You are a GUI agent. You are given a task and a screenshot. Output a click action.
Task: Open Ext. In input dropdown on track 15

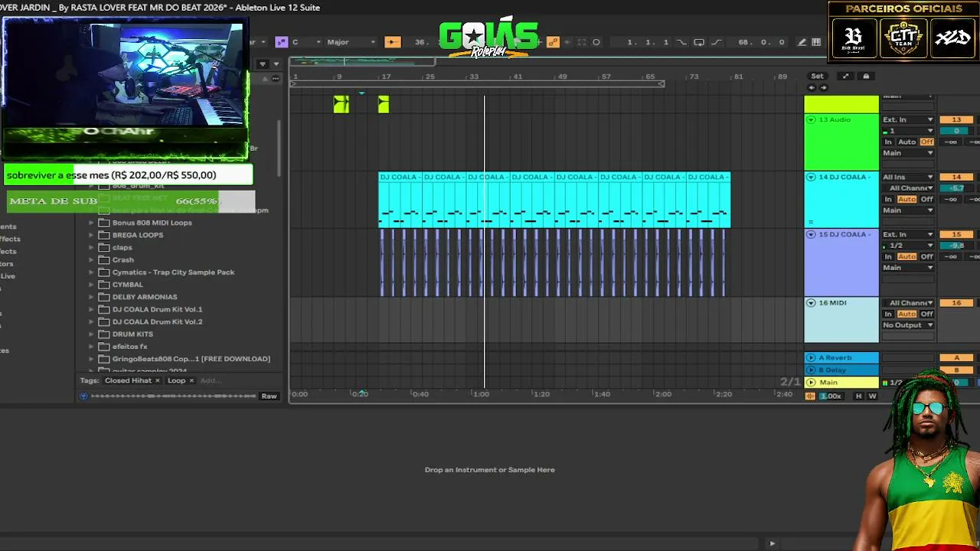(x=908, y=234)
